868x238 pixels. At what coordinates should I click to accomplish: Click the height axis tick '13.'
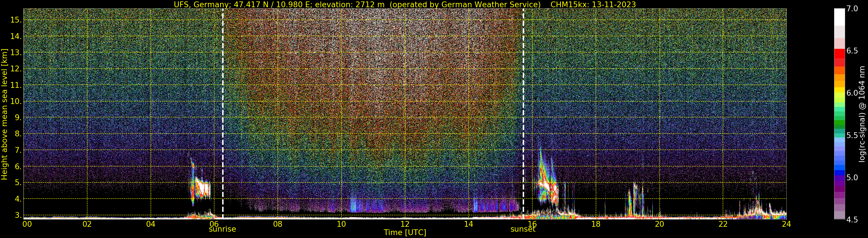[x=16, y=53]
